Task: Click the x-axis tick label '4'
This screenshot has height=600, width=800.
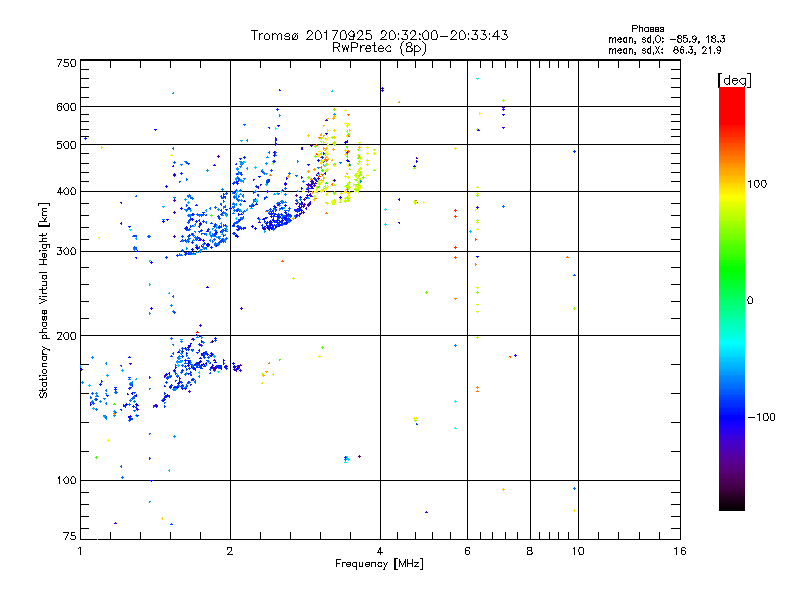Action: 380,551
